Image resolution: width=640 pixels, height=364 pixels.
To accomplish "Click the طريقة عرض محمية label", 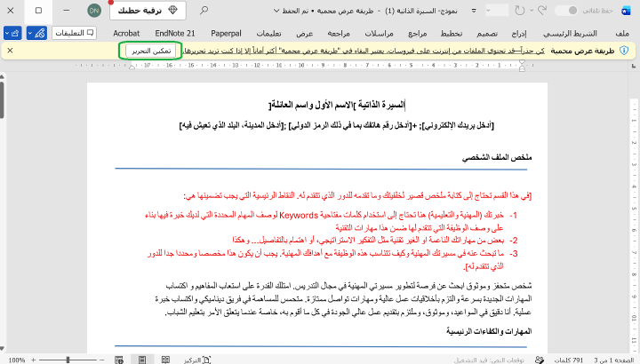I will (582, 51).
